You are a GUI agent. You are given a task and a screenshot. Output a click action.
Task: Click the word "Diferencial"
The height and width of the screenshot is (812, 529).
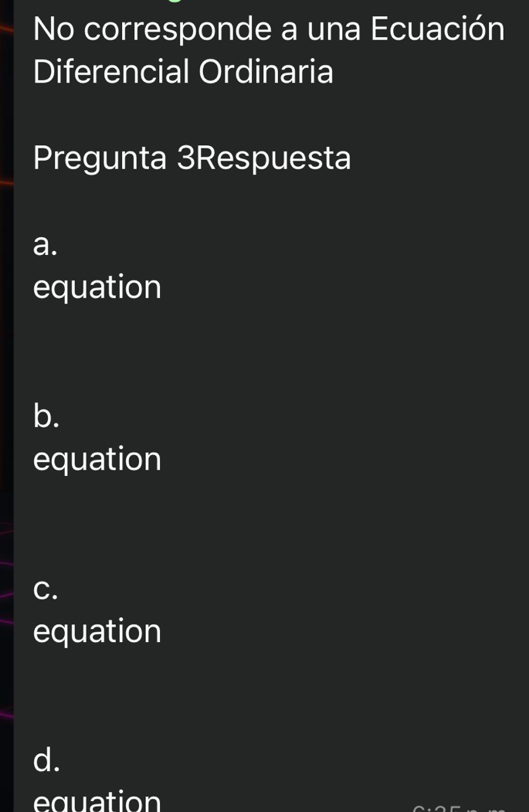111,73
